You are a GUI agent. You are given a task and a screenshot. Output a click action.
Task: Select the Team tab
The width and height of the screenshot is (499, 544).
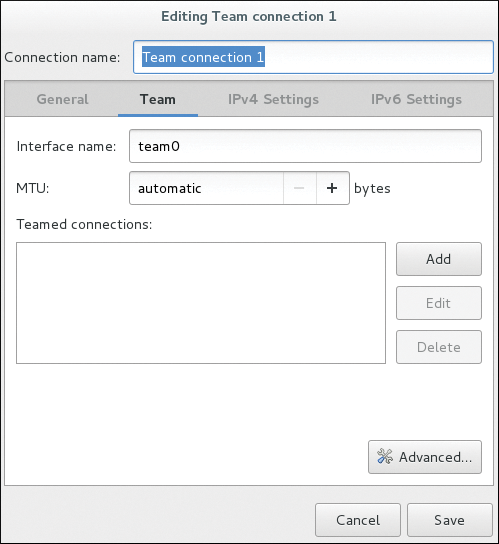tap(158, 99)
